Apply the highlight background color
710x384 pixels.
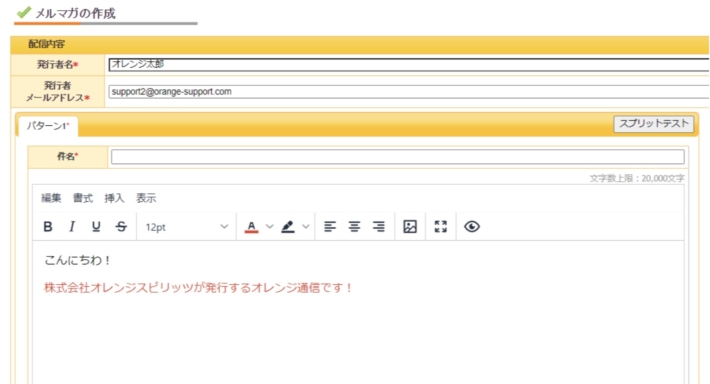click(288, 226)
